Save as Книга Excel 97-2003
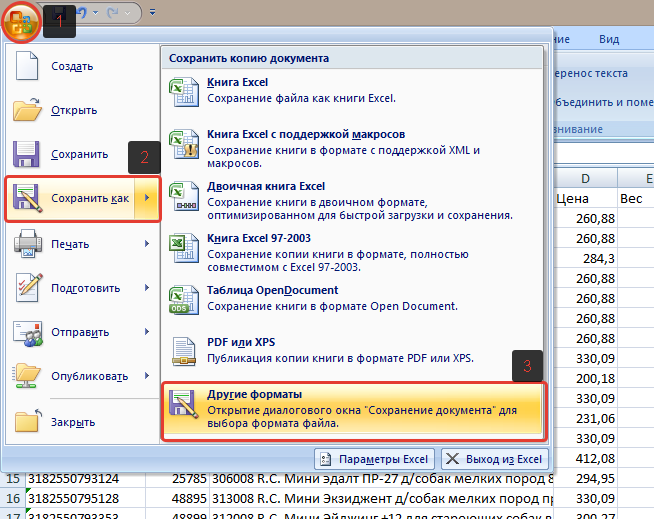Viewport: 654px width, 519px height. click(x=353, y=252)
